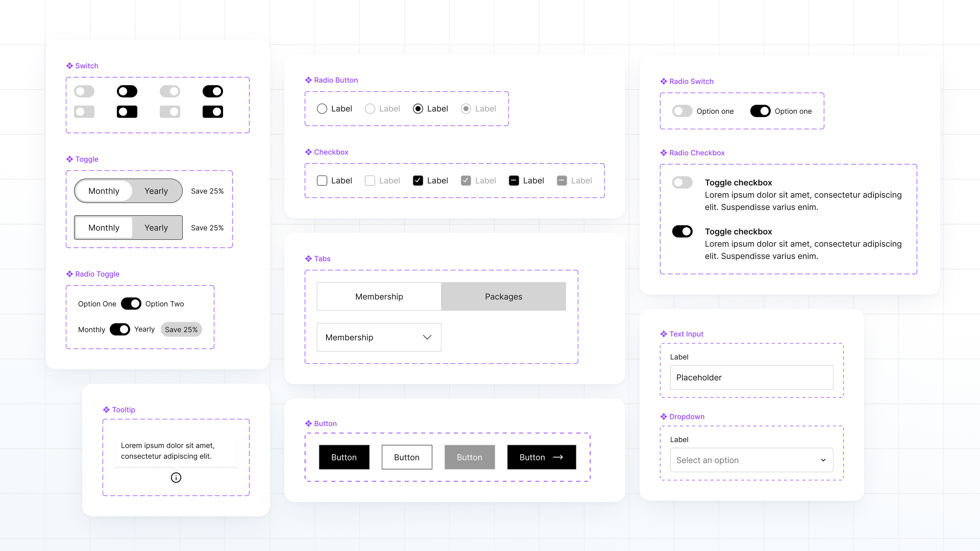This screenshot has height=551, width=980.
Task: Click the Option Two text label
Action: (x=165, y=304)
